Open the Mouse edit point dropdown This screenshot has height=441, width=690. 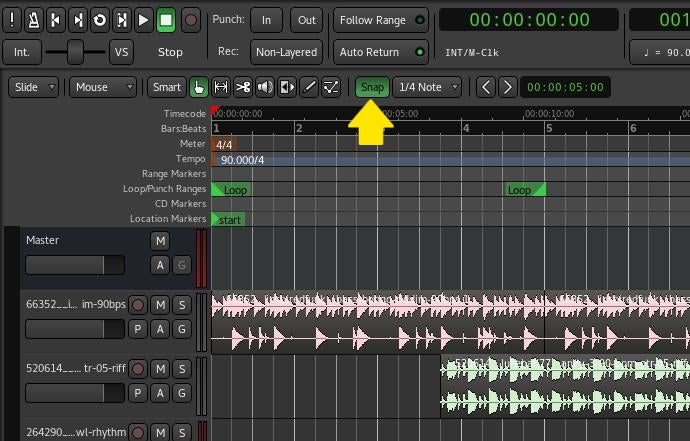click(x=103, y=87)
